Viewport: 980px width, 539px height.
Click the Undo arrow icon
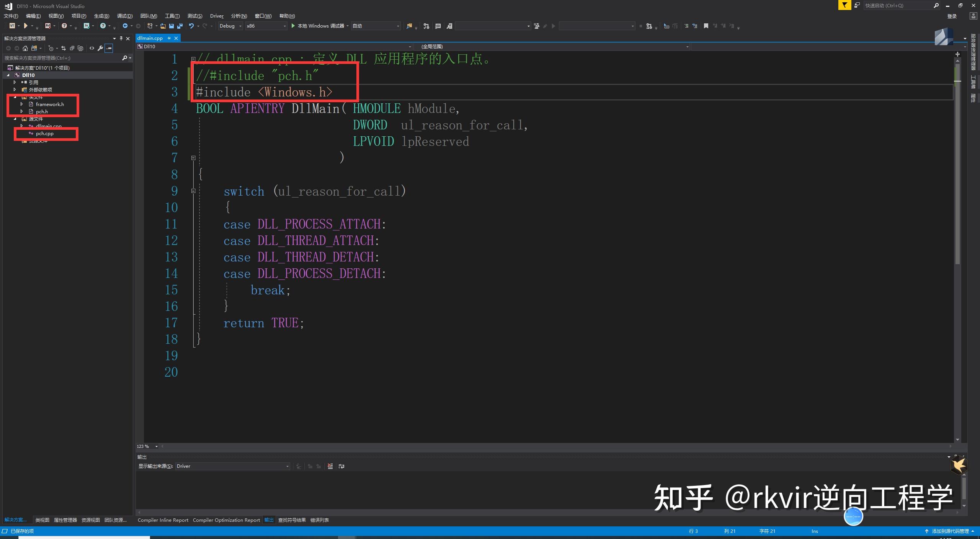191,26
